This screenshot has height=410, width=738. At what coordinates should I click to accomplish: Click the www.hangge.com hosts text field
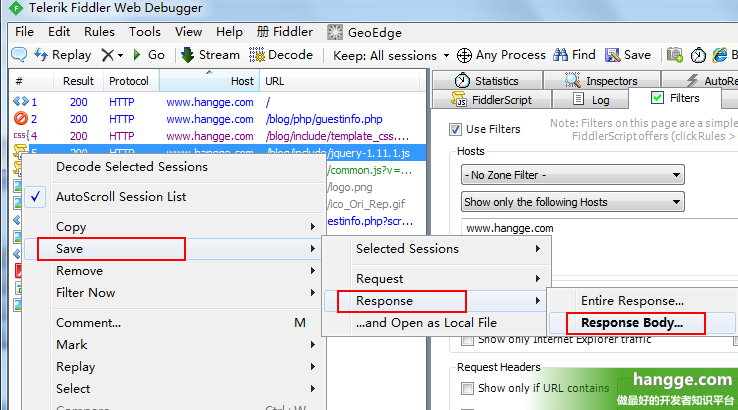coord(599,228)
